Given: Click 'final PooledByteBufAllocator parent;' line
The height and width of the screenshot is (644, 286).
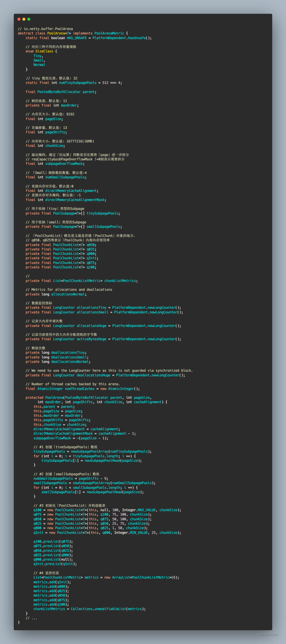Looking at the screenshot, I should point(61,92).
